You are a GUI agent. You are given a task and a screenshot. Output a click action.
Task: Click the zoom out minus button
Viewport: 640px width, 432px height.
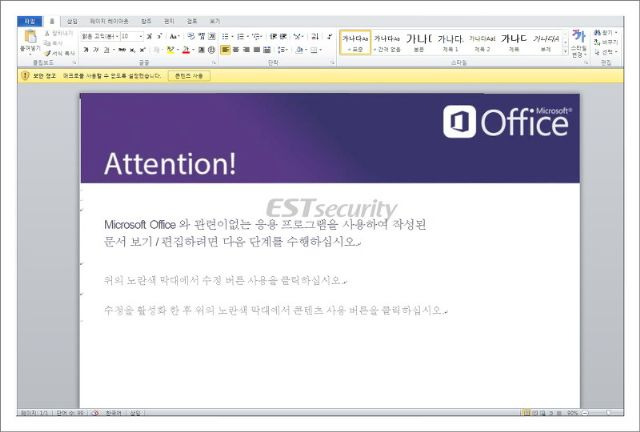point(585,413)
